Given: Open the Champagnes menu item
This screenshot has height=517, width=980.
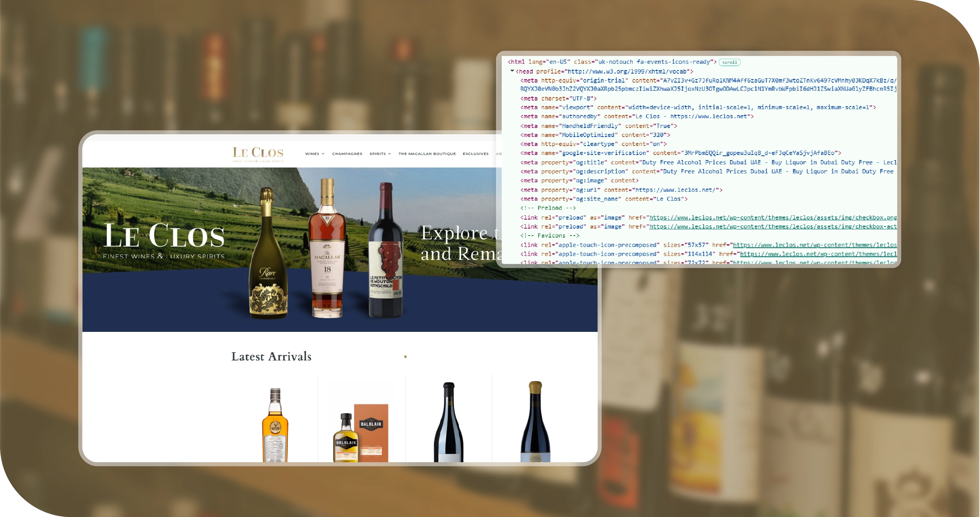Looking at the screenshot, I should tap(347, 154).
